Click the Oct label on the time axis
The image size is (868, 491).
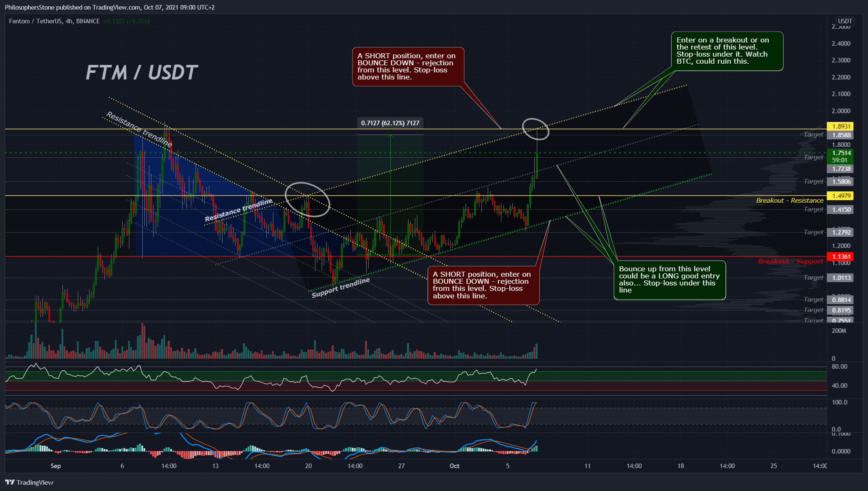454,466
